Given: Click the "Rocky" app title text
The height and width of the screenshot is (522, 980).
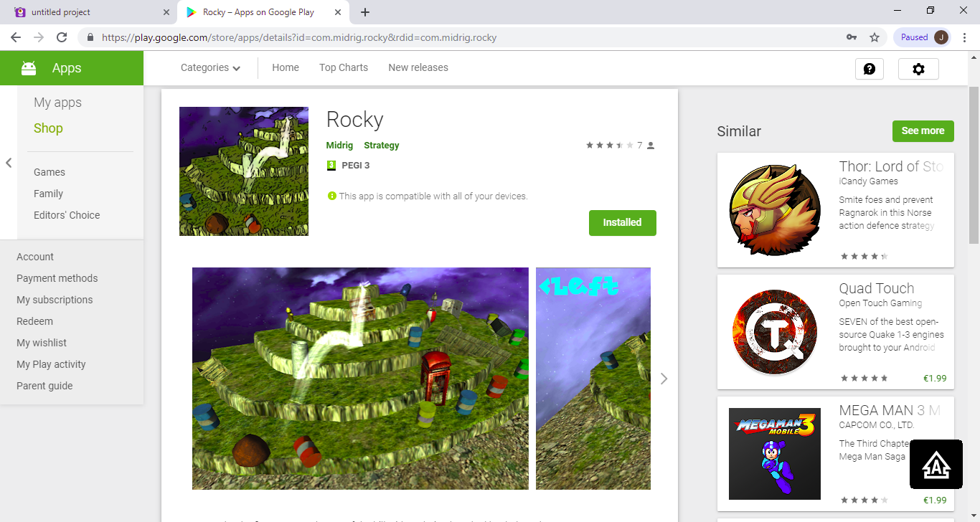Looking at the screenshot, I should tap(355, 120).
